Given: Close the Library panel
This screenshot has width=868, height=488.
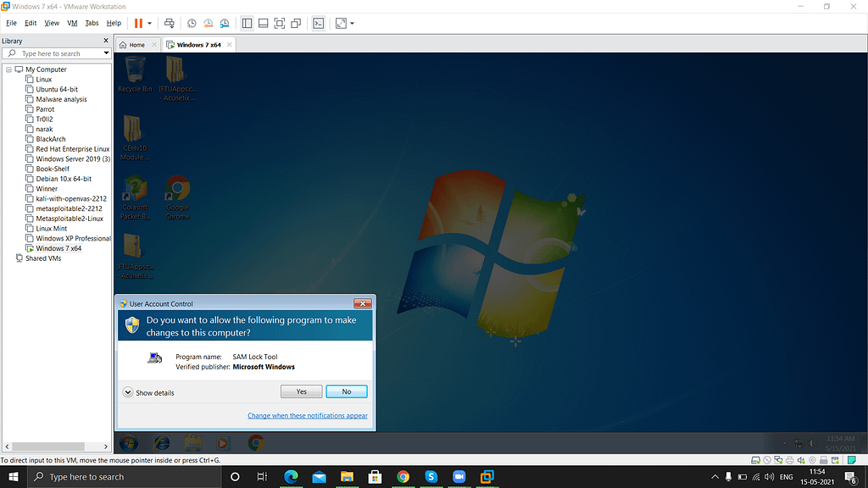Looking at the screenshot, I should (106, 41).
